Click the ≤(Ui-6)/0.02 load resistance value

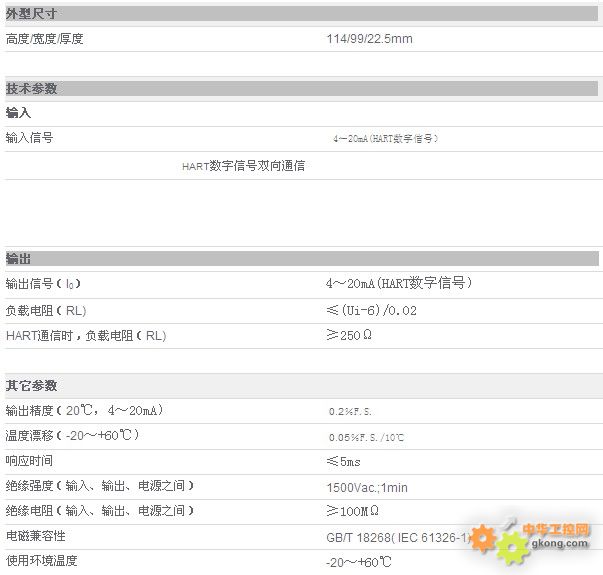371,311
